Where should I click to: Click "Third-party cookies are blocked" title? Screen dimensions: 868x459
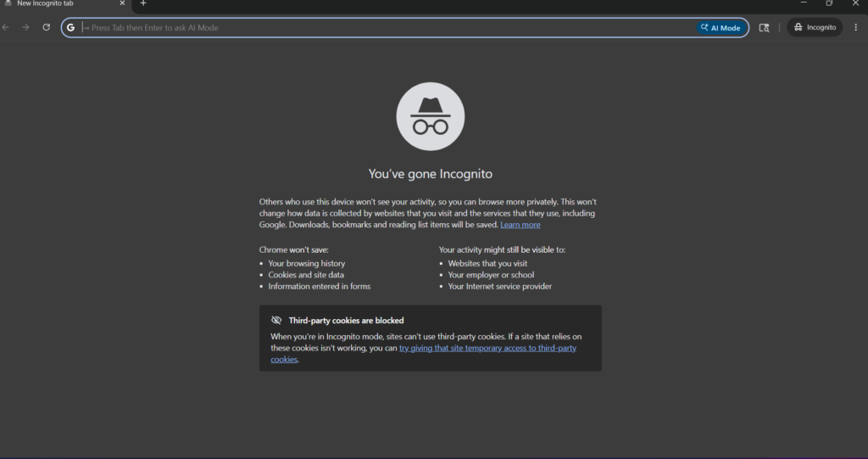point(347,321)
